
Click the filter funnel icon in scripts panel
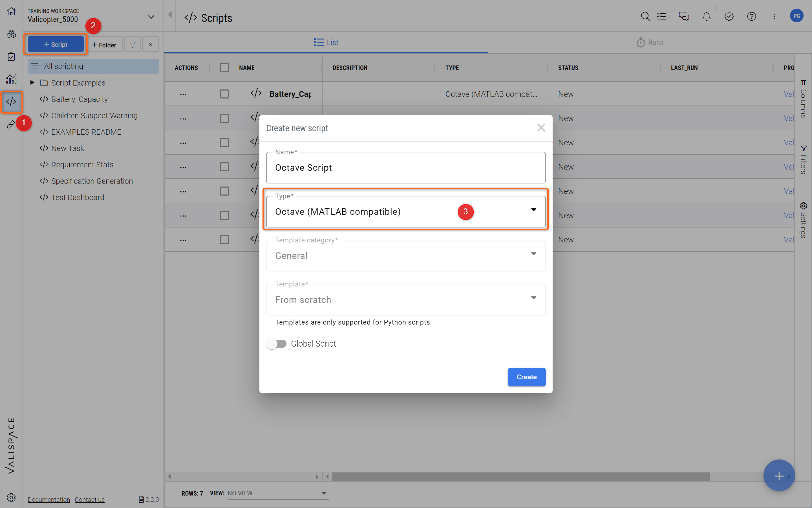[x=133, y=44]
